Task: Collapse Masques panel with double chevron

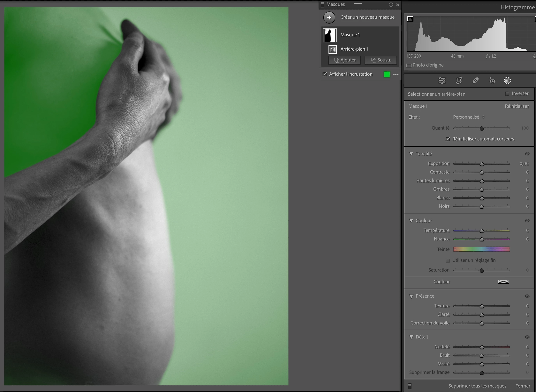Action: pyautogui.click(x=398, y=5)
